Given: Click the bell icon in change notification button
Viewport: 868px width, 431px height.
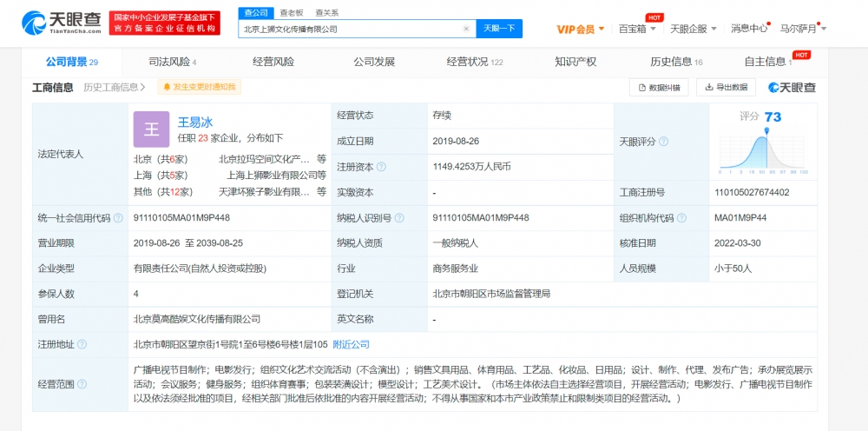Looking at the screenshot, I should tap(166, 87).
